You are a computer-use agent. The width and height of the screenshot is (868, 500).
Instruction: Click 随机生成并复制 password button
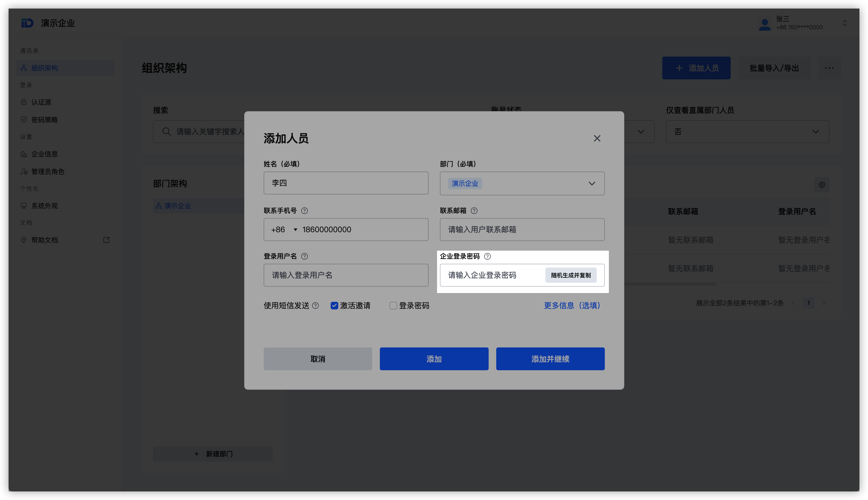coord(571,275)
